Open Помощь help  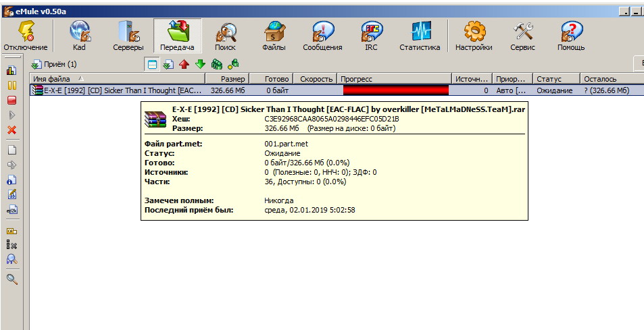571,36
